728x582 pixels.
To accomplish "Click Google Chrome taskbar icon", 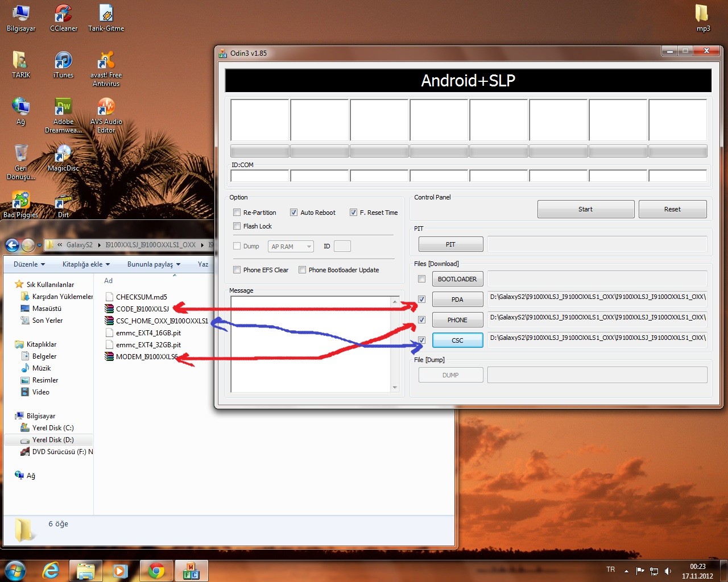I will pyautogui.click(x=156, y=571).
